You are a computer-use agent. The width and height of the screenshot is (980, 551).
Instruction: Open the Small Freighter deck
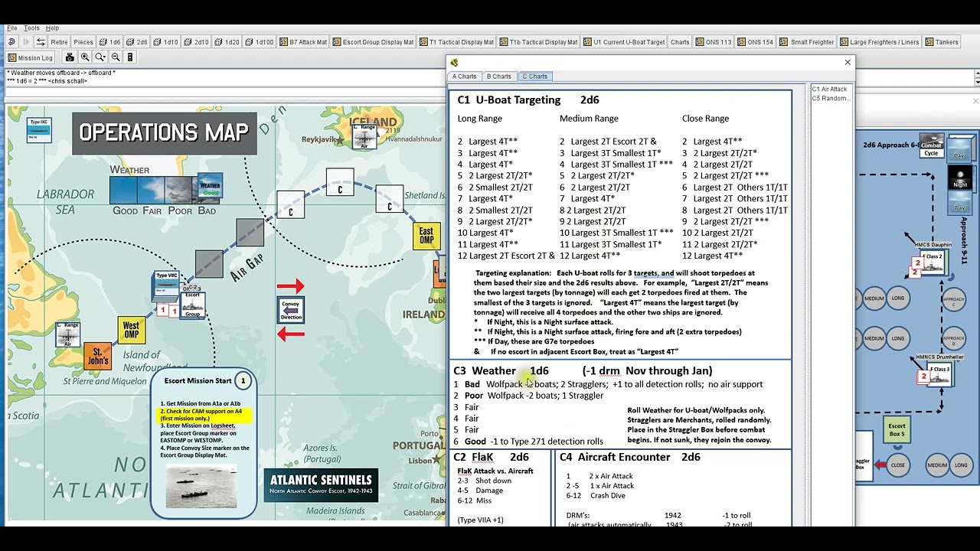[807, 42]
